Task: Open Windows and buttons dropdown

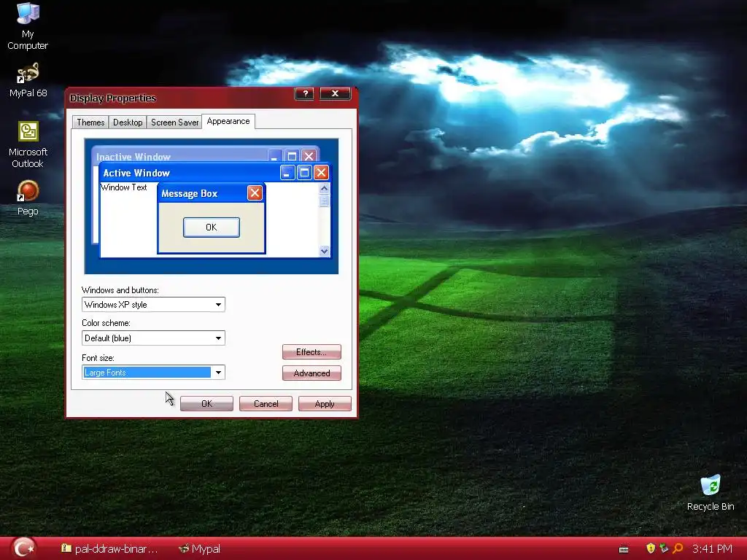Action: (x=153, y=305)
